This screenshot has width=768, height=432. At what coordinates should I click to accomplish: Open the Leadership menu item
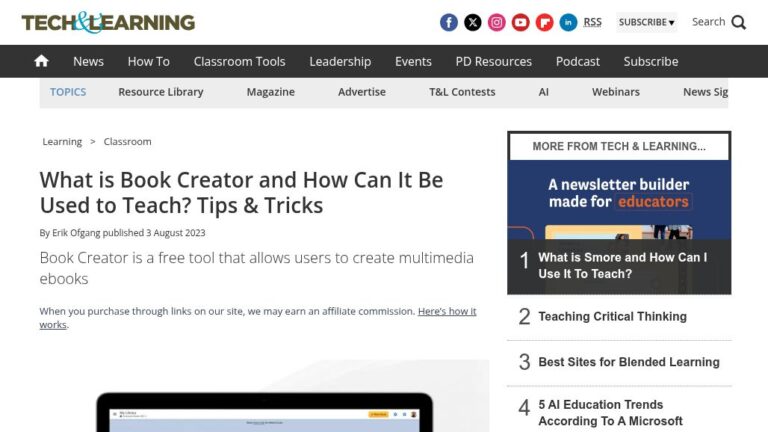340,61
